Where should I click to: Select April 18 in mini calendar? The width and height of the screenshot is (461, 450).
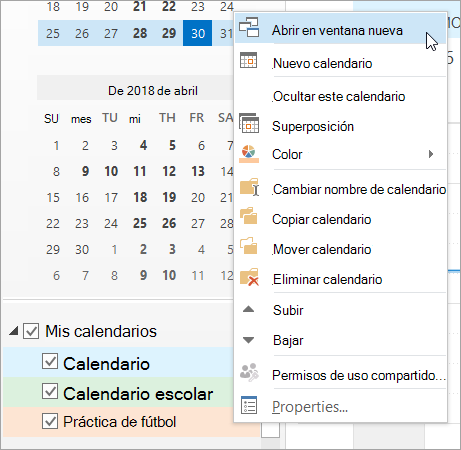140,197
